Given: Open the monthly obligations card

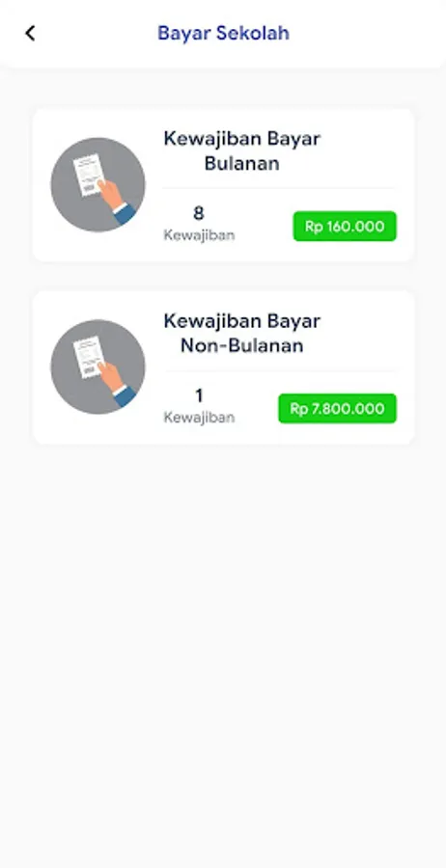Looking at the screenshot, I should [223, 185].
